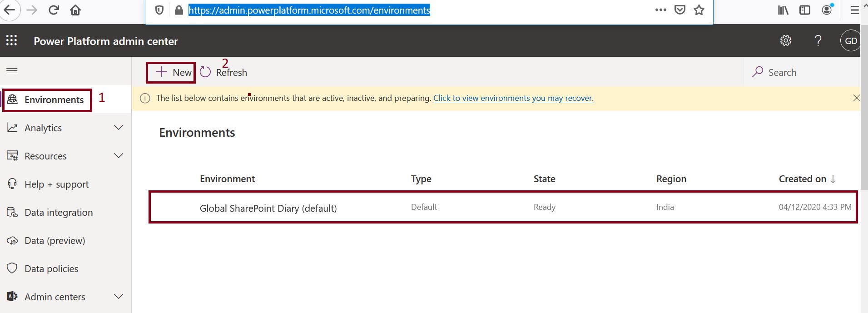Expand the Admin centers section
Image resolution: width=868 pixels, height=313 pixels.
tap(119, 297)
